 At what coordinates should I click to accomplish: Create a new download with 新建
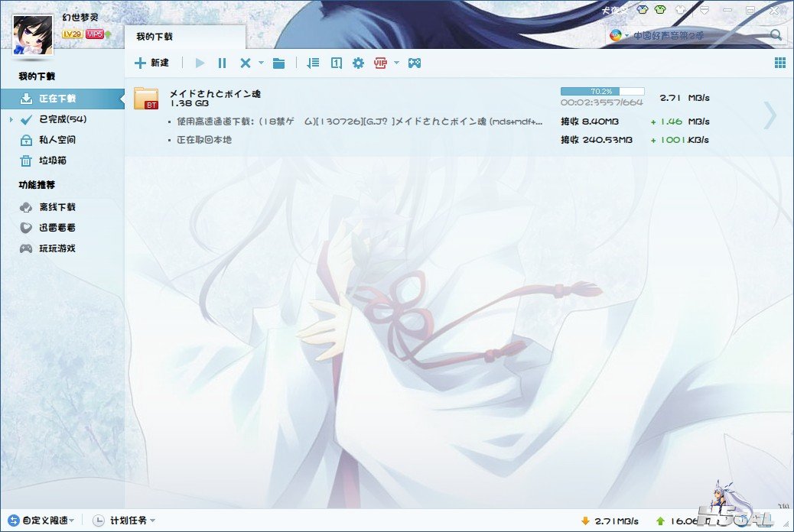tap(151, 63)
